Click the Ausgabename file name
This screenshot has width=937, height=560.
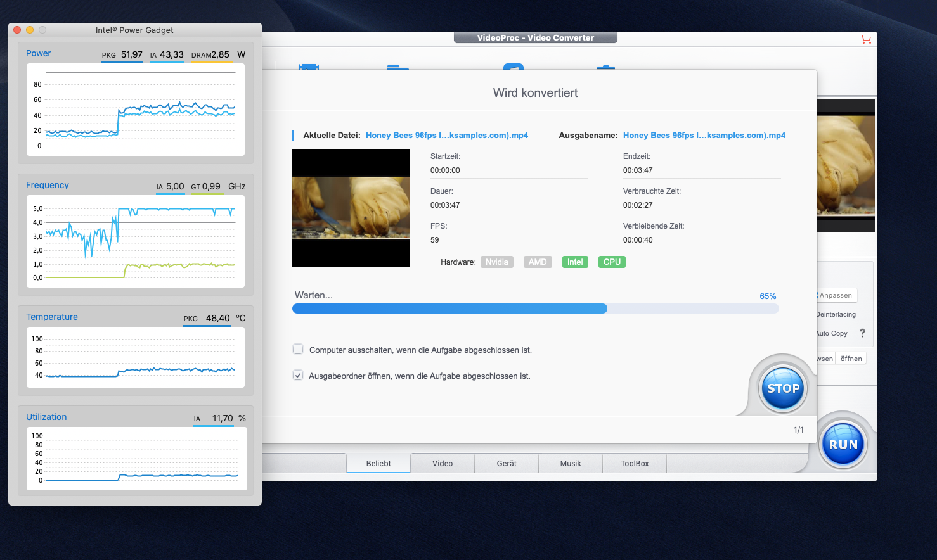[704, 136]
